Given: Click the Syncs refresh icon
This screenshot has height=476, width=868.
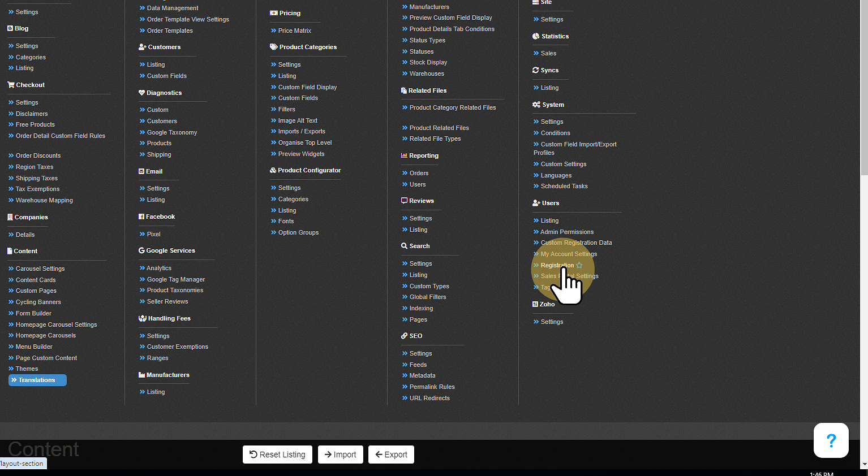Looking at the screenshot, I should click(x=535, y=70).
